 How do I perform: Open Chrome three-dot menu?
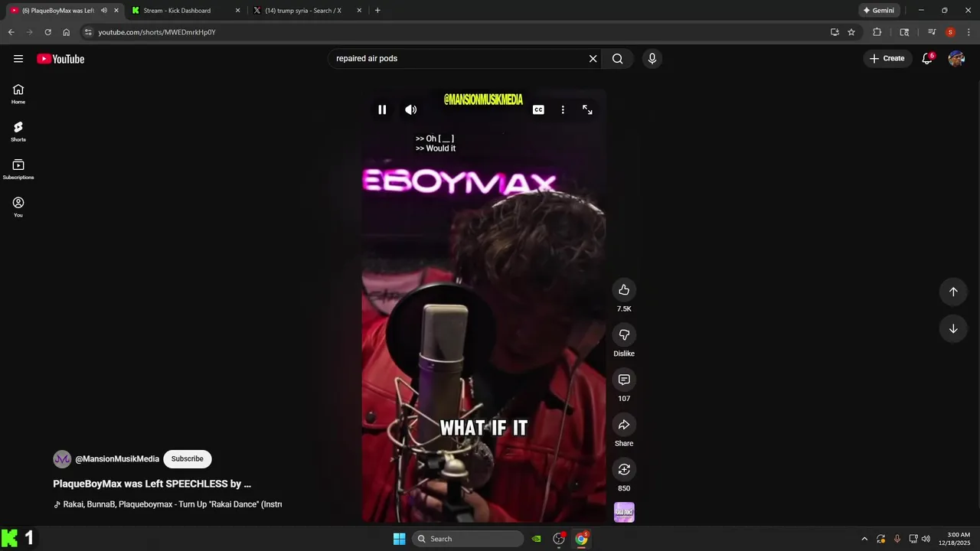969,32
